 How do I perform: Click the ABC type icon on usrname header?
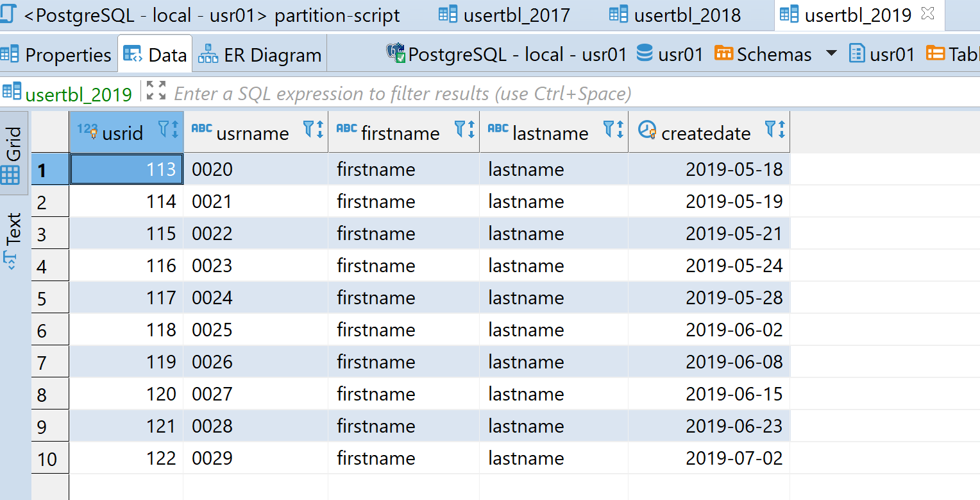click(201, 129)
